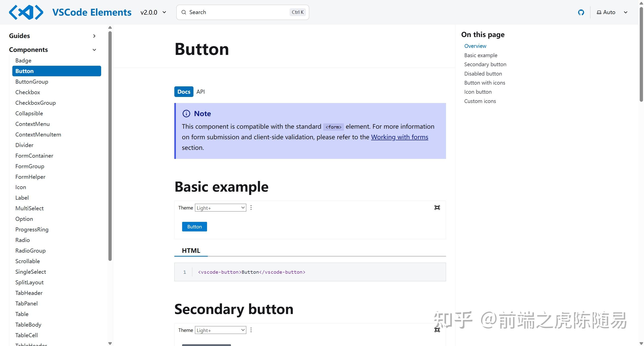Click the VSCode Elements logo
The width and height of the screenshot is (644, 346).
[x=26, y=12]
